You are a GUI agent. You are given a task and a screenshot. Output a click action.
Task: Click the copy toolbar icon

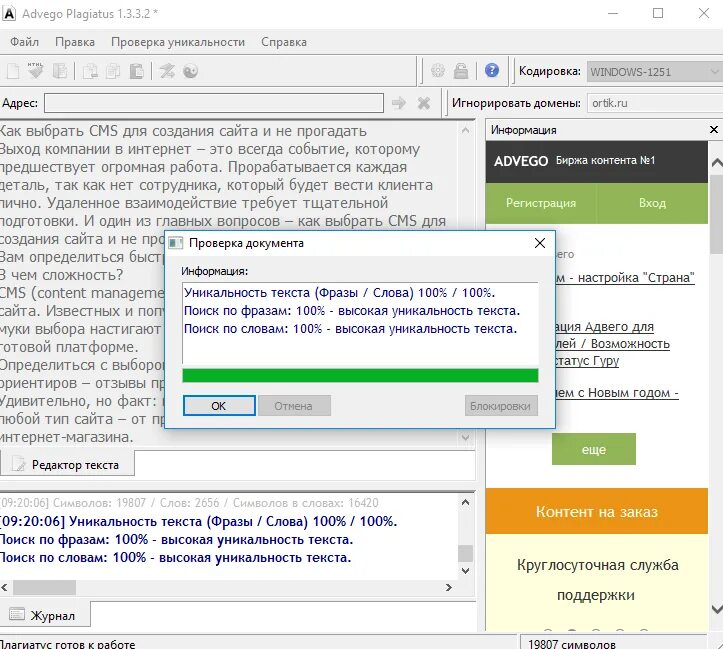(113, 71)
